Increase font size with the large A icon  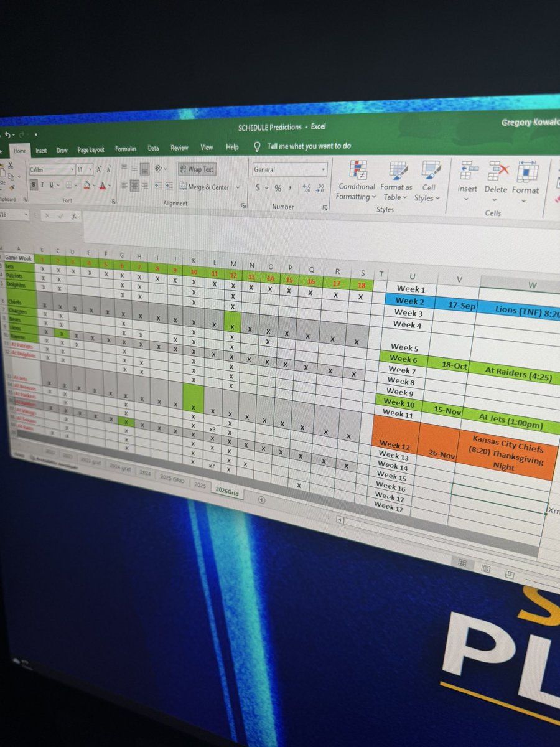coord(98,169)
